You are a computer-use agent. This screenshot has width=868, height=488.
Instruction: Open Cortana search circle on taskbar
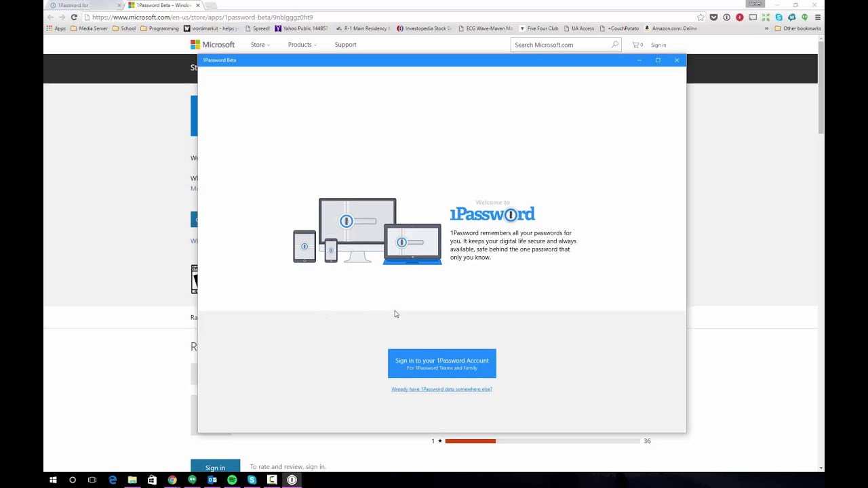coord(73,480)
